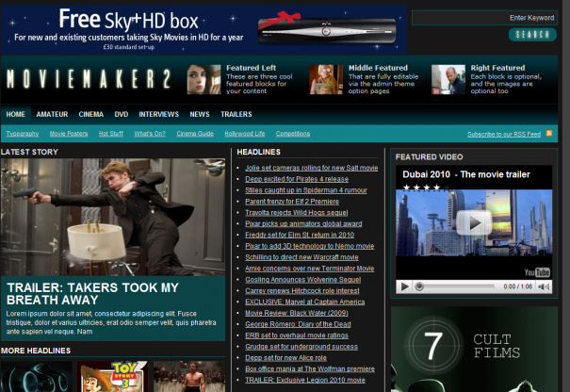Viewport: 570px width, 392px height.
Task: Click the video progress slider handle
Action: tap(419, 286)
